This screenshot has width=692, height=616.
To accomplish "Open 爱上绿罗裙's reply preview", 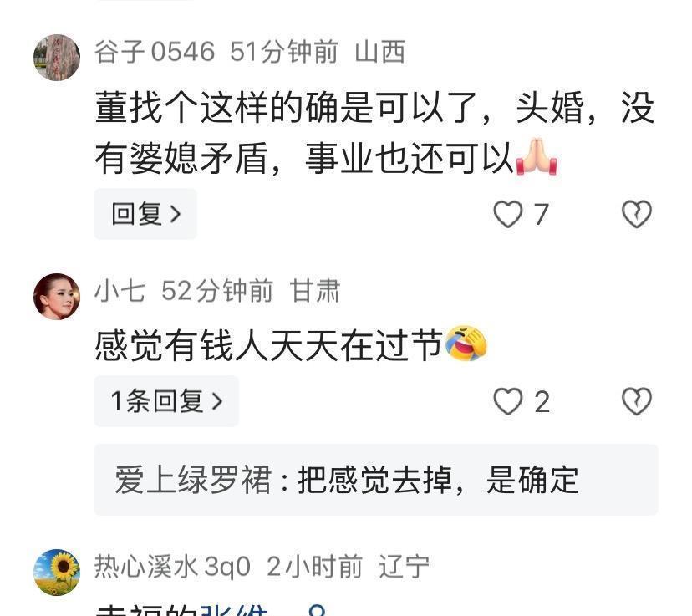I will point(375,480).
